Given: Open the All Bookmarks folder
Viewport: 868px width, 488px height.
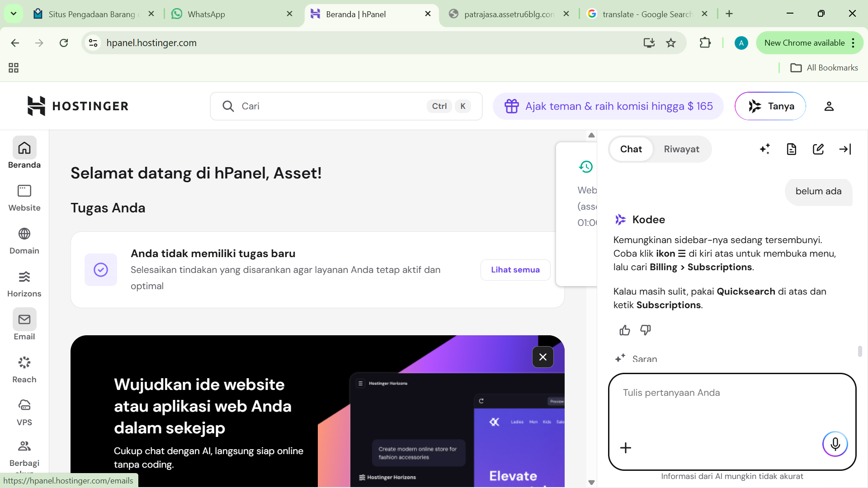Looking at the screenshot, I should click(x=824, y=68).
